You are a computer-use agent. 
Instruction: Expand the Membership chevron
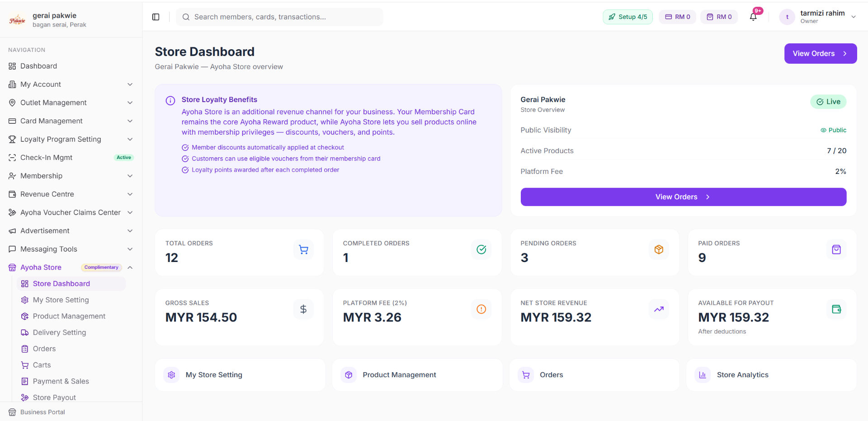tap(130, 176)
